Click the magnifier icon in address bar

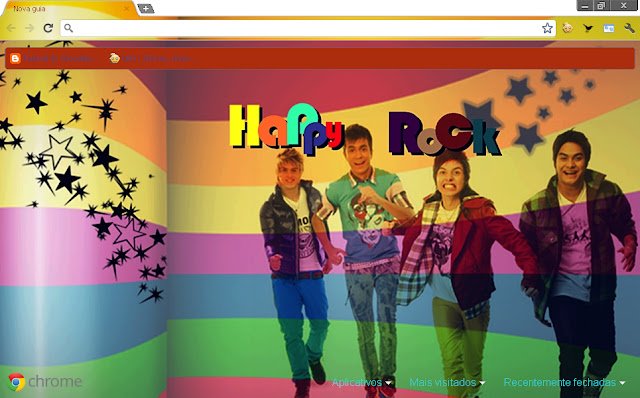(x=69, y=28)
